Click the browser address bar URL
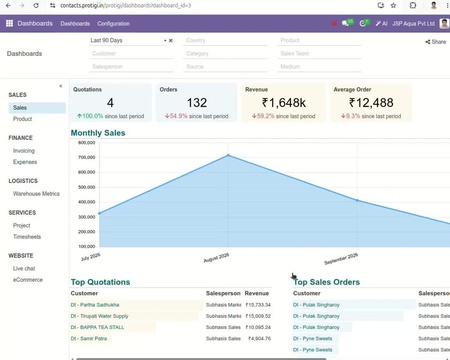The width and height of the screenshot is (450, 360). (x=126, y=5)
